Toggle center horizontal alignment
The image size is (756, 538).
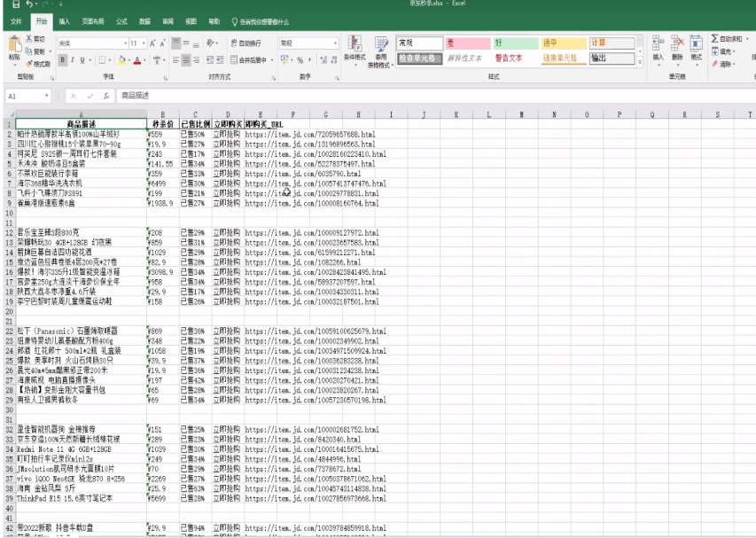(x=186, y=60)
